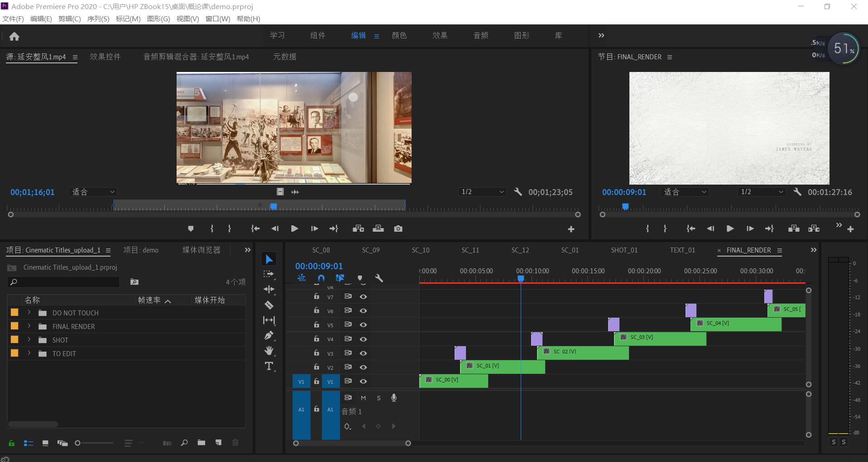Enable voice-over record on A1
Image resolution: width=868 pixels, height=462 pixels.
coord(394,398)
